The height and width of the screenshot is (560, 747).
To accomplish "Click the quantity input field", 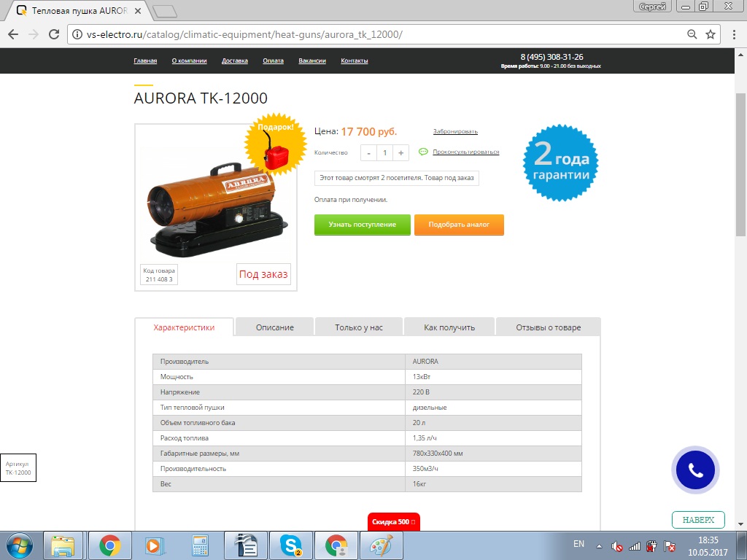I will pos(385,153).
